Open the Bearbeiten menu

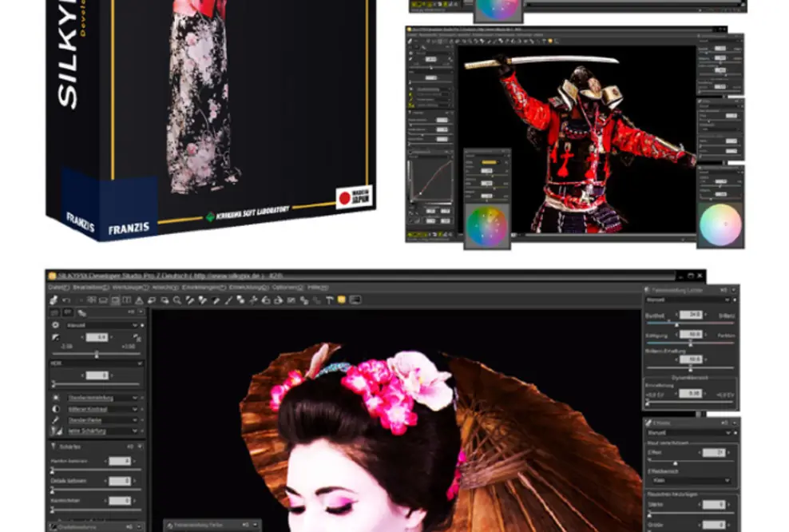[90, 288]
